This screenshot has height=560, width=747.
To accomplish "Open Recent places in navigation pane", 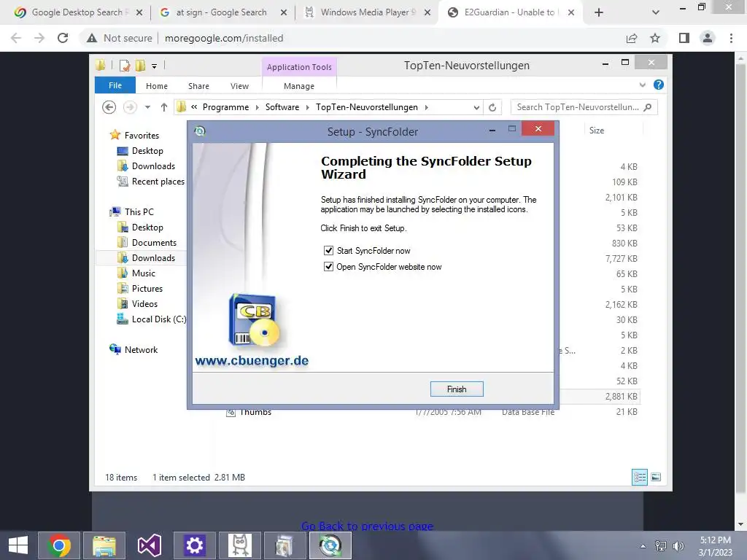I will coord(158,182).
